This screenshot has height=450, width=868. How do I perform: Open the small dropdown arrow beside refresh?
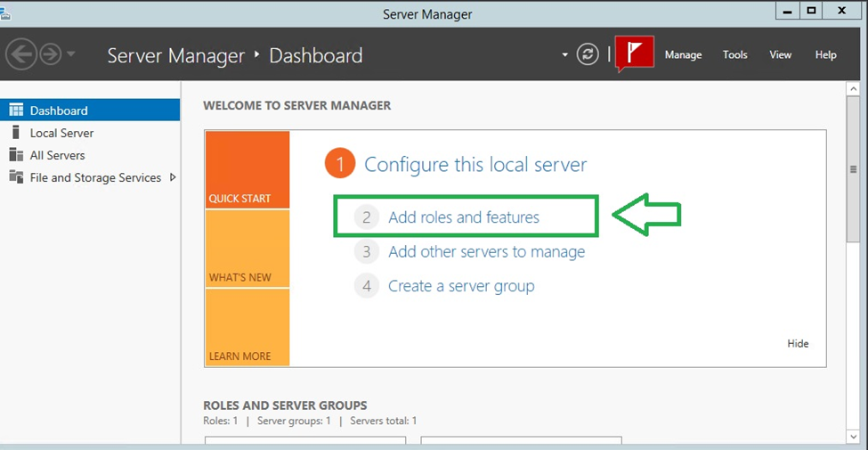tap(564, 55)
